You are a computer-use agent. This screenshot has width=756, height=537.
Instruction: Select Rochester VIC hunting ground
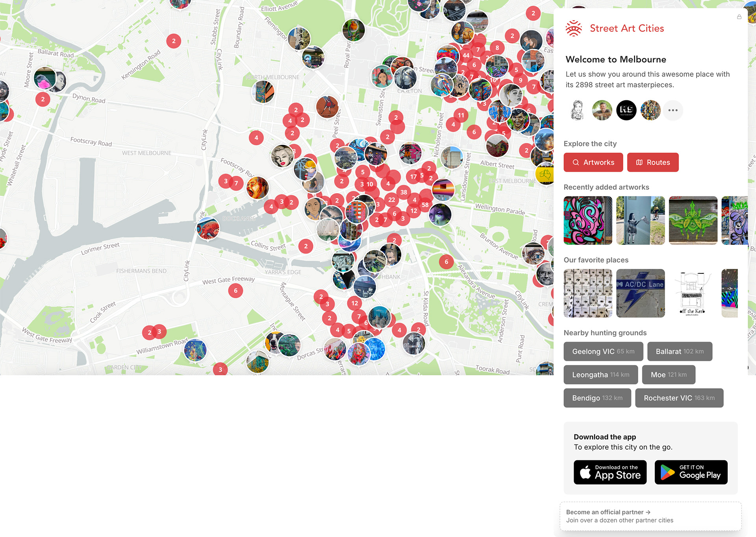(x=679, y=398)
